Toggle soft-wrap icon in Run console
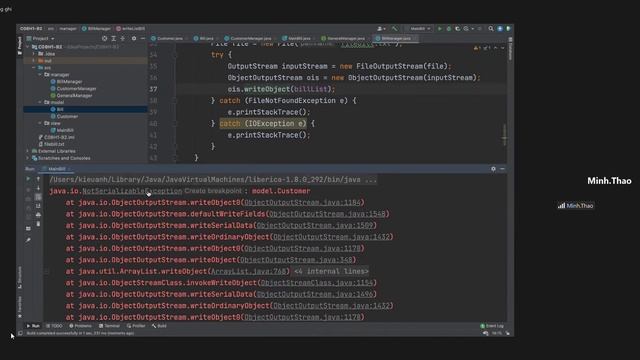This screenshot has width=640, height=360. coord(38,197)
